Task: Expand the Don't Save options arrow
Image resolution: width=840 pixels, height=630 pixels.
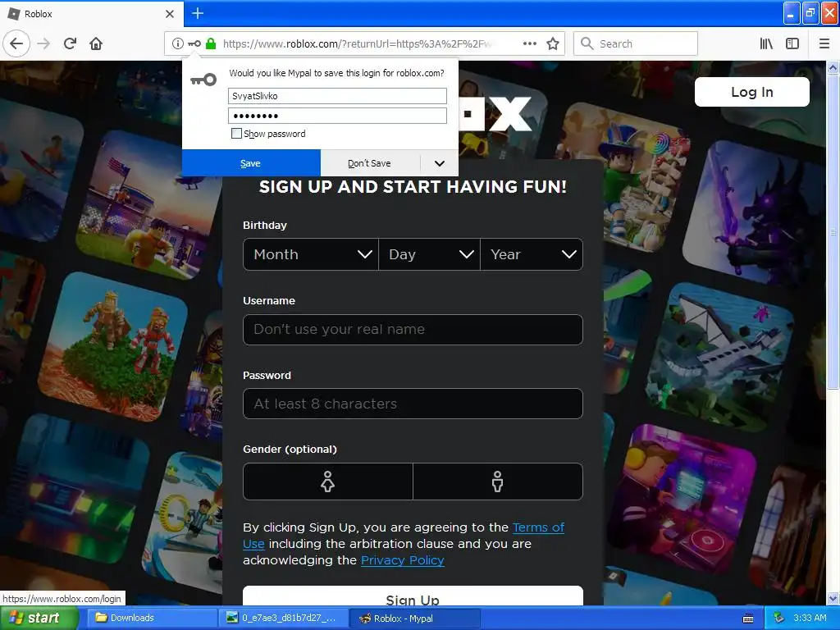Action: [x=440, y=163]
